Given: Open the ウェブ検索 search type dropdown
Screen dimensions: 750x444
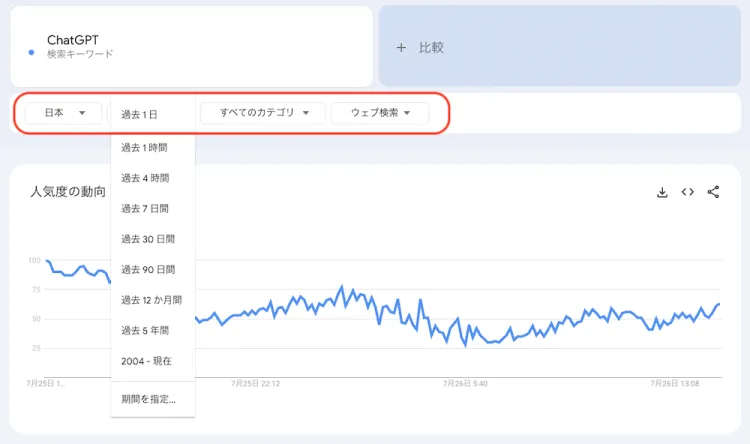Looking at the screenshot, I should coord(380,113).
